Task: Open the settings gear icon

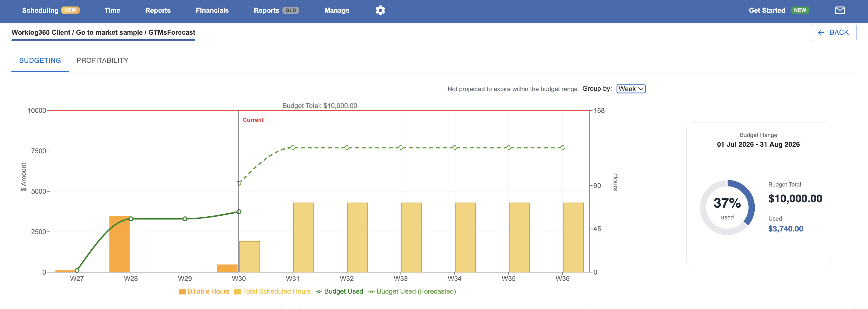Action: (x=380, y=11)
